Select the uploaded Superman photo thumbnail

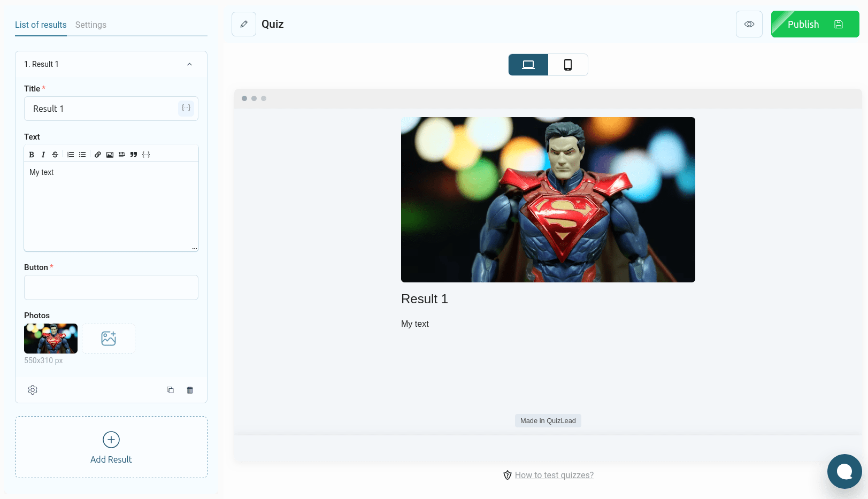click(x=51, y=339)
